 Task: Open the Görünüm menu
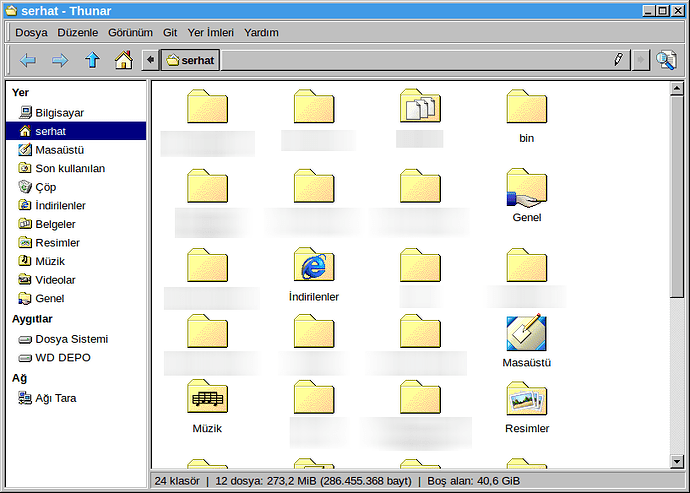[130, 32]
